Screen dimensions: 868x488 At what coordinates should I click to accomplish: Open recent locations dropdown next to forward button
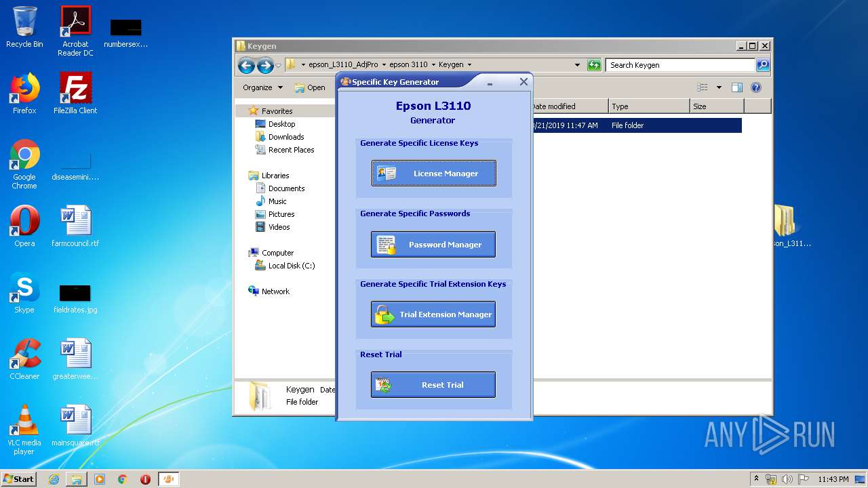point(278,66)
